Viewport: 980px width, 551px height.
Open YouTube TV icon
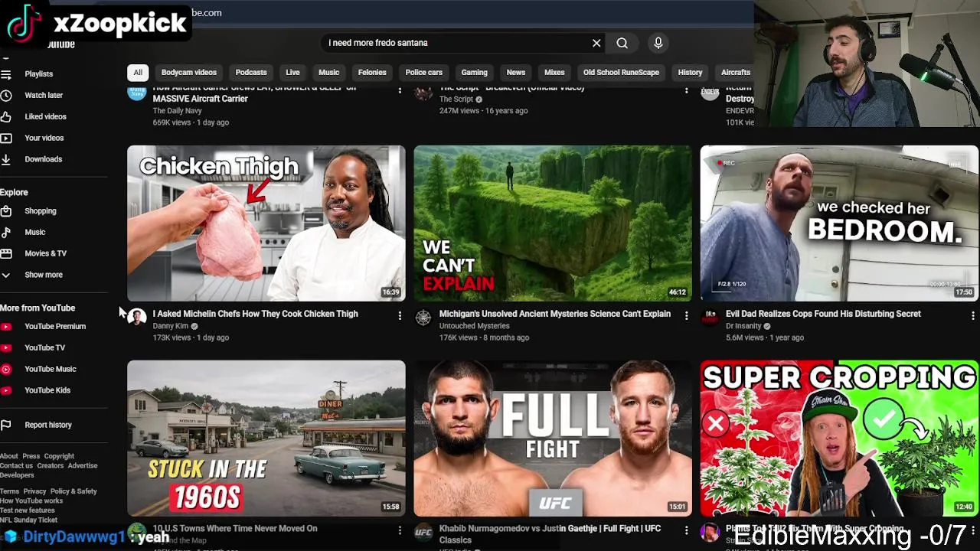point(5,347)
